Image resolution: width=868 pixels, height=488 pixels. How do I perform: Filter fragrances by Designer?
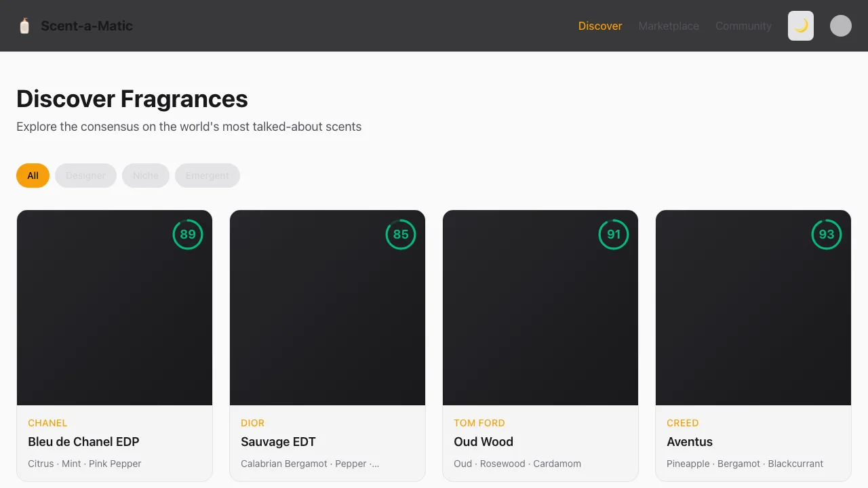pyautogui.click(x=85, y=176)
